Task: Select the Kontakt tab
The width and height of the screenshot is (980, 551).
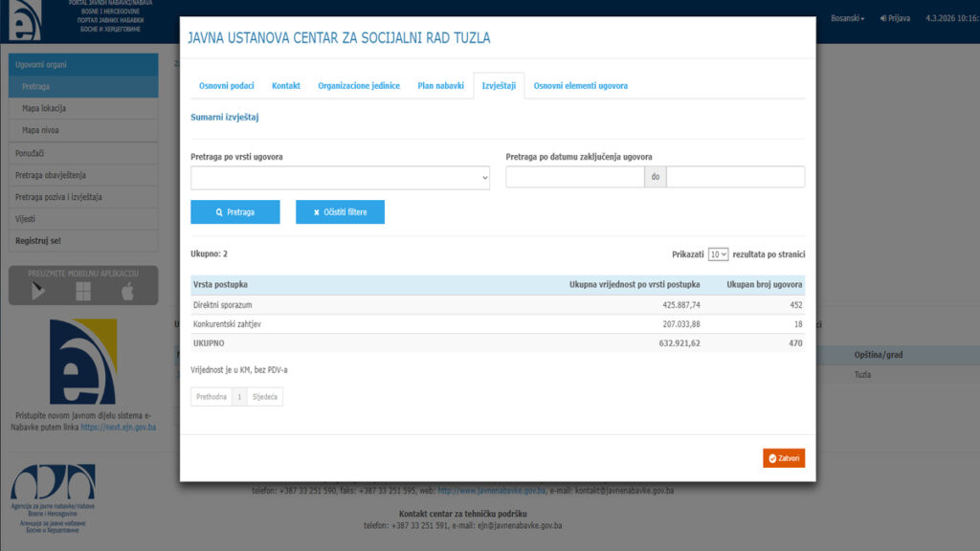Action: click(x=286, y=86)
